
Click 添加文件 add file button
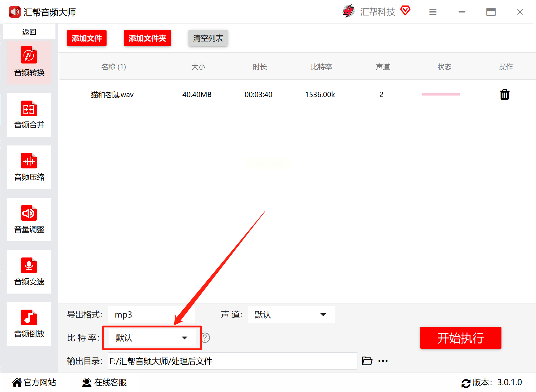(x=87, y=38)
